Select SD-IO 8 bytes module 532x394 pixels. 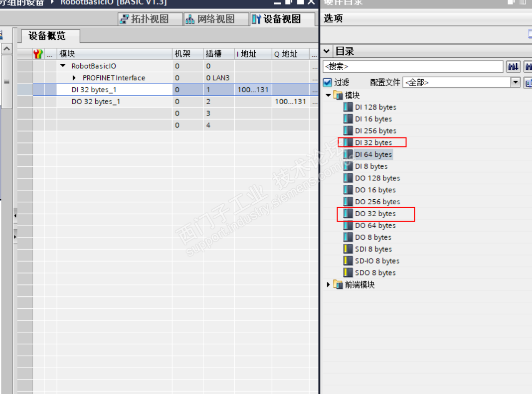click(377, 261)
